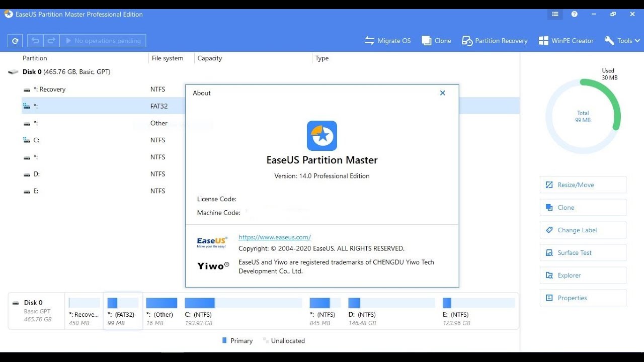
Task: Click the EaseUS brand logo in the About dialog
Action: [x=212, y=242]
